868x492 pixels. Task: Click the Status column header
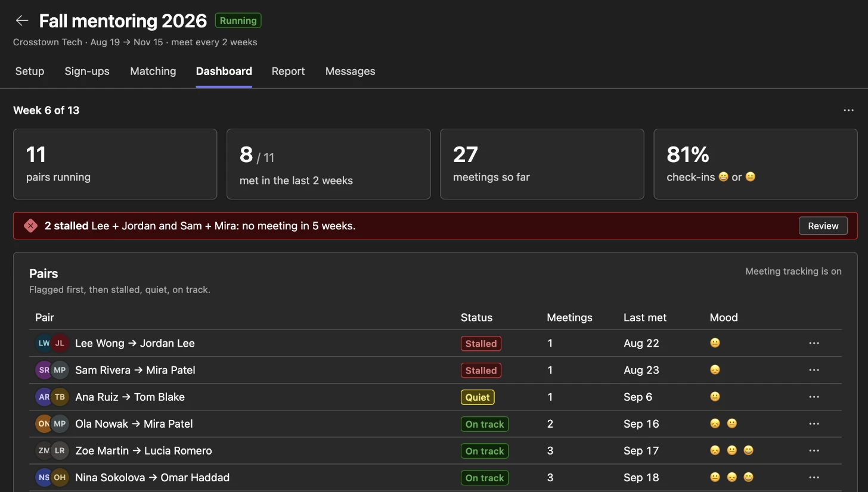pyautogui.click(x=477, y=317)
